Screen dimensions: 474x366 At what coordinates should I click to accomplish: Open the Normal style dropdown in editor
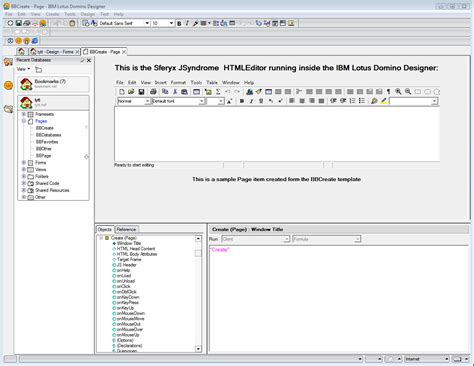point(147,101)
